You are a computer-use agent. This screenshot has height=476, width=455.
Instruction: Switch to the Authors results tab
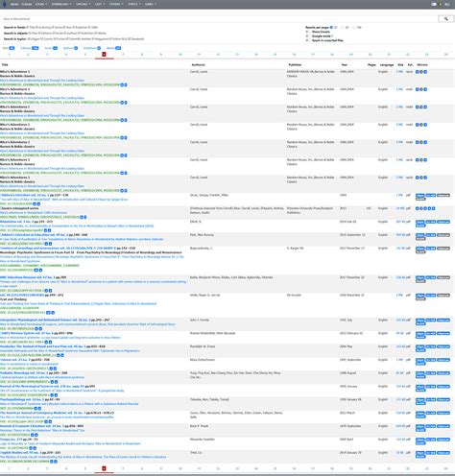click(x=70, y=48)
